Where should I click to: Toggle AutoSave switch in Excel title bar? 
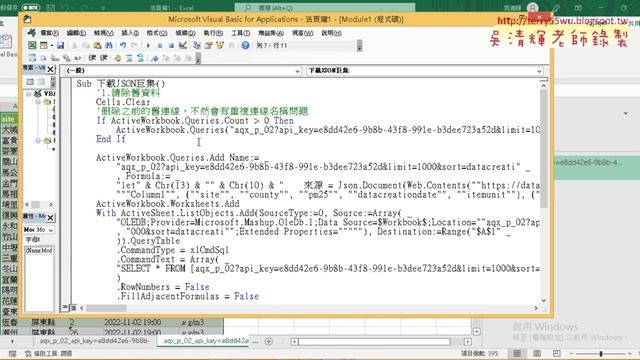tap(31, 7)
